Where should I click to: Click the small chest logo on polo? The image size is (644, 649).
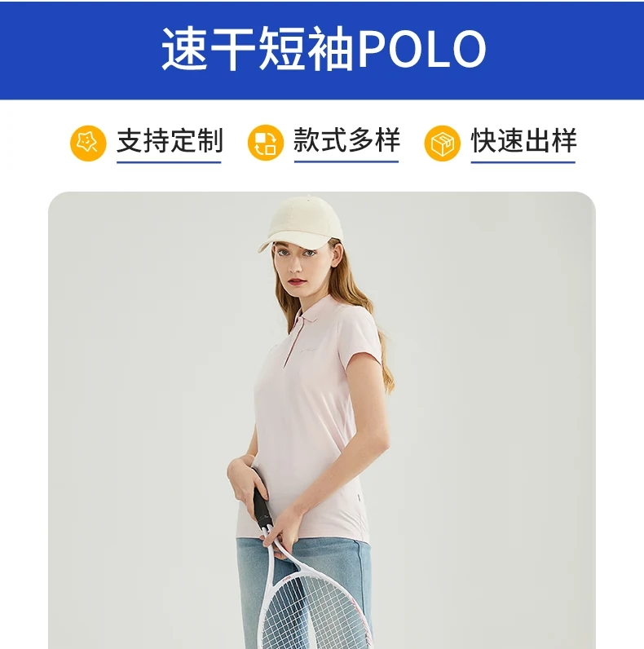[x=308, y=350]
